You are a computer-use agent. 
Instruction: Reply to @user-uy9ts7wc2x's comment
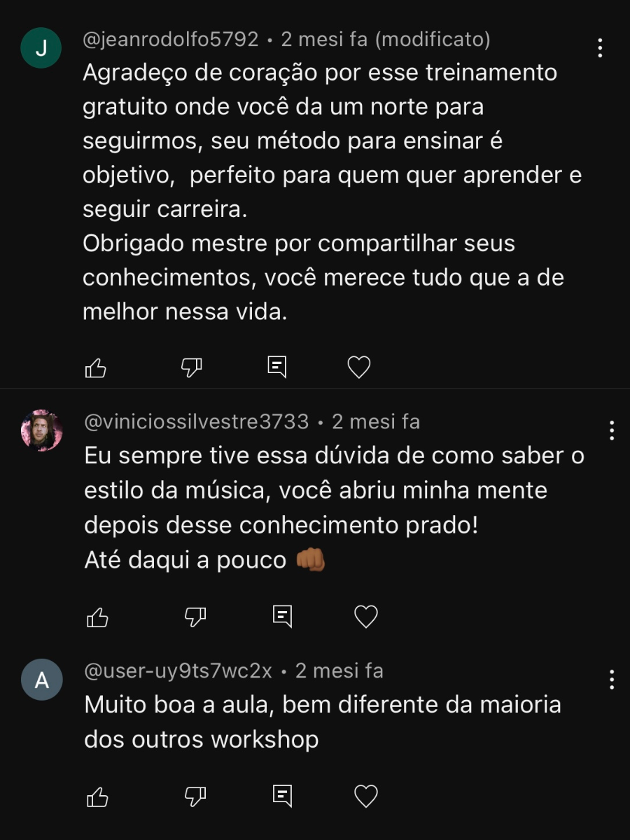(x=282, y=796)
